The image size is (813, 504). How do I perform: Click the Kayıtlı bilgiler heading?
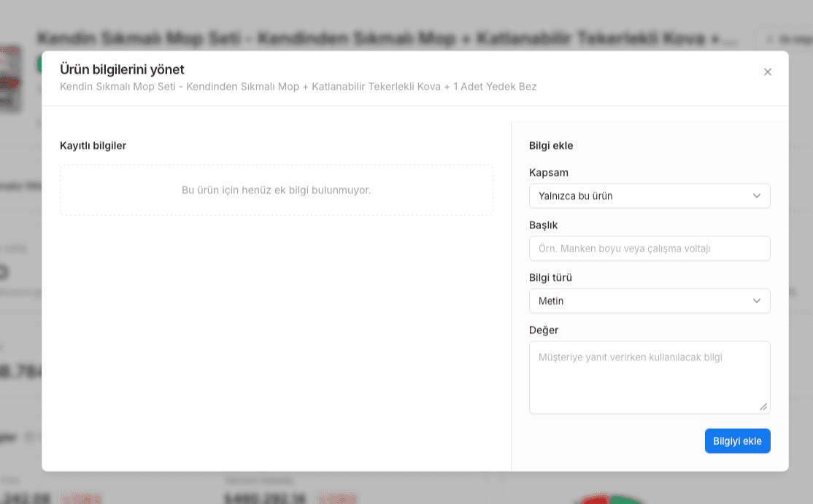tap(93, 146)
